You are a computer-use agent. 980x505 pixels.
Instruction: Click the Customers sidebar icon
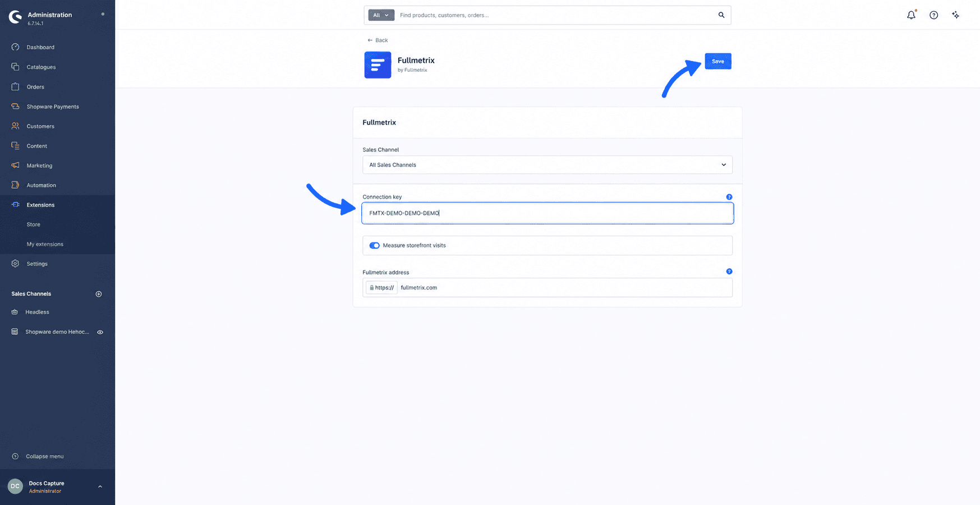[15, 126]
